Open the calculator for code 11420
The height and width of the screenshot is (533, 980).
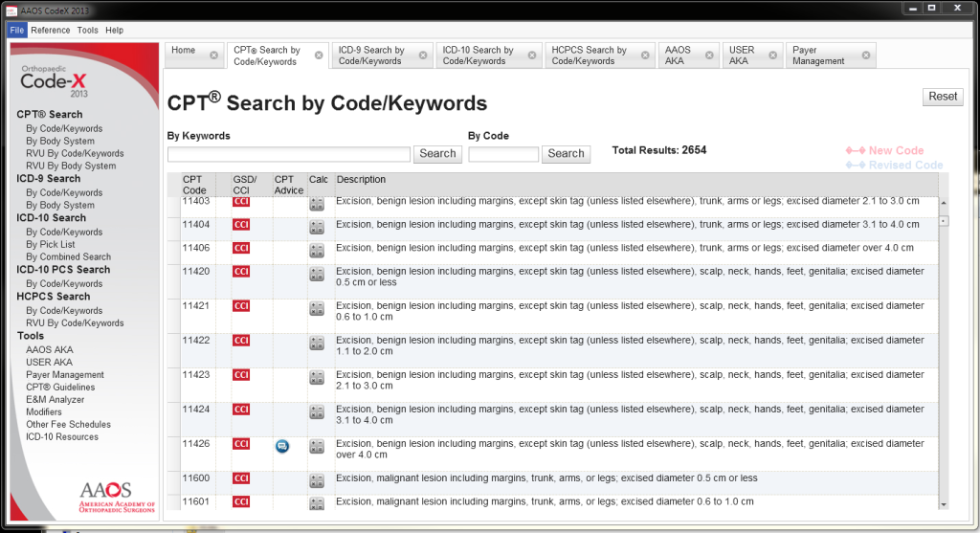[317, 275]
